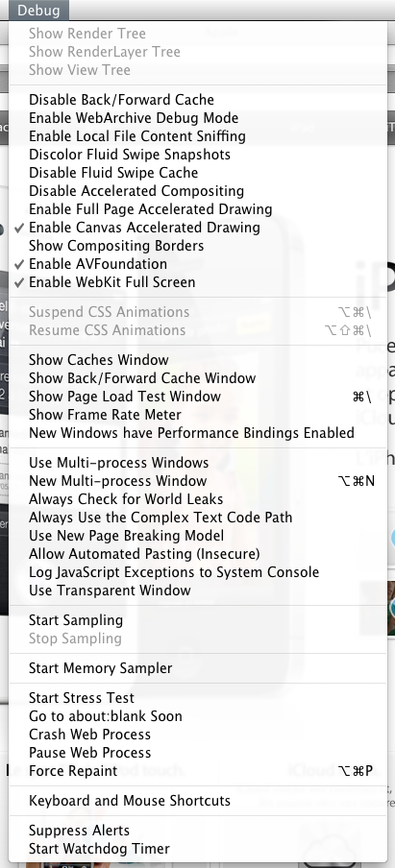
Task: Open Keyboard and Mouse Shortcuts
Action: point(198,801)
